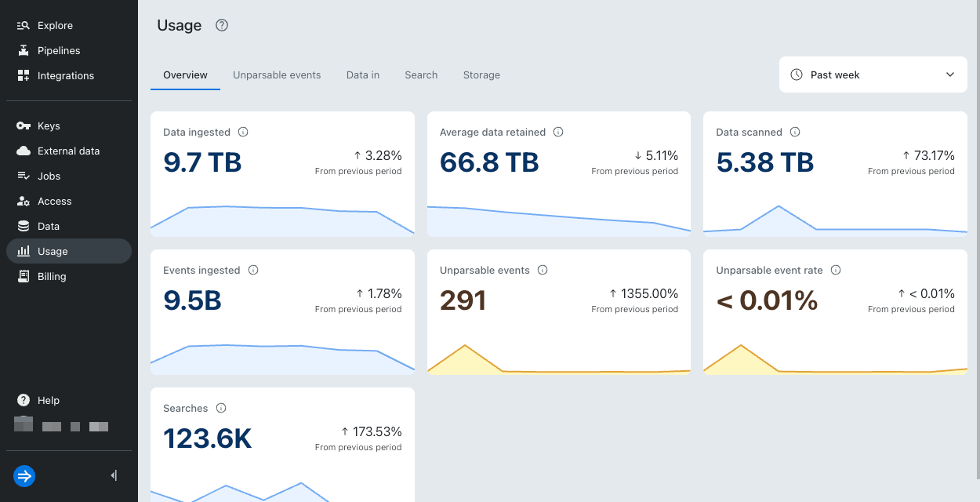980x502 pixels.
Task: Open the External data page
Action: (68, 151)
